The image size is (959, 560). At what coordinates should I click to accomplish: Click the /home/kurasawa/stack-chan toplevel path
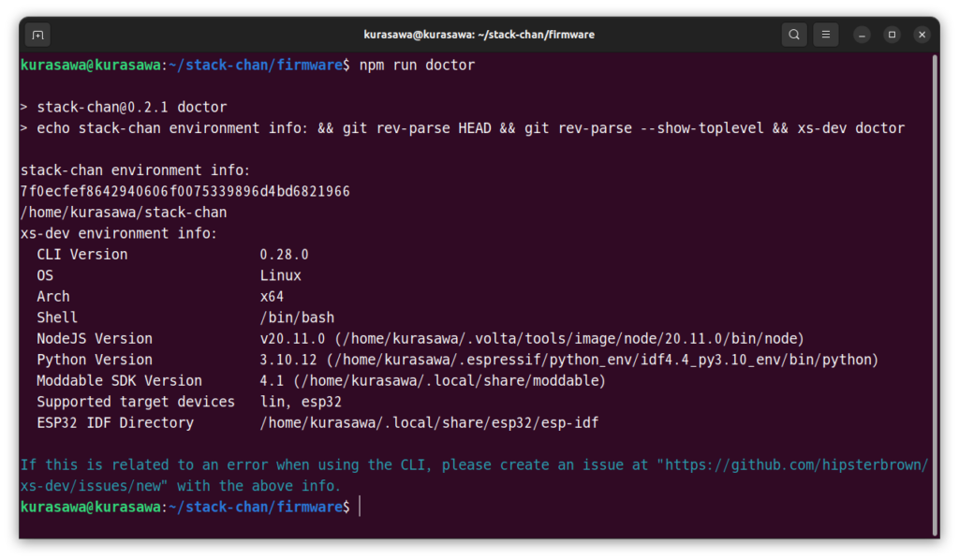124,213
